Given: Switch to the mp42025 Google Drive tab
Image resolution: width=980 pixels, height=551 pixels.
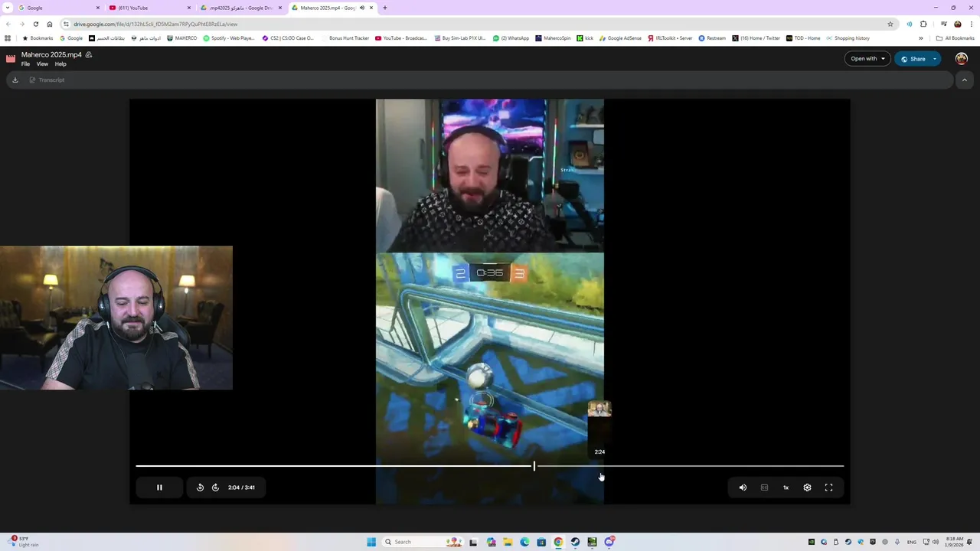Looking at the screenshot, I should click(x=240, y=8).
